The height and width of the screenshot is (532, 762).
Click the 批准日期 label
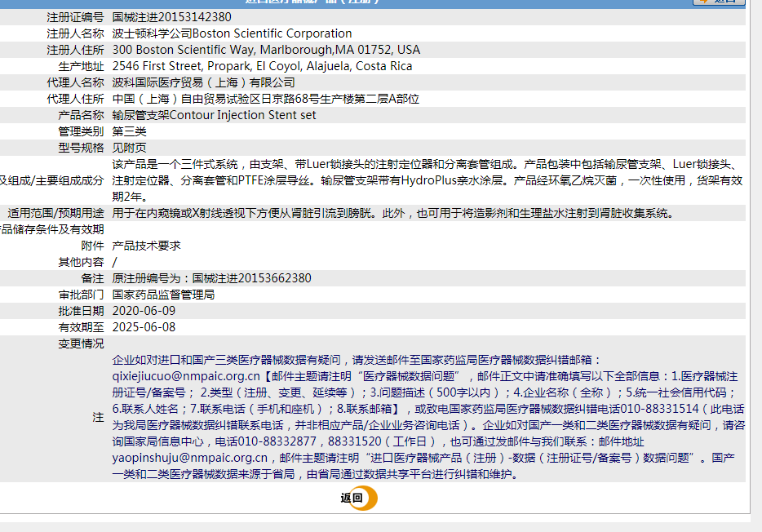[x=81, y=311]
